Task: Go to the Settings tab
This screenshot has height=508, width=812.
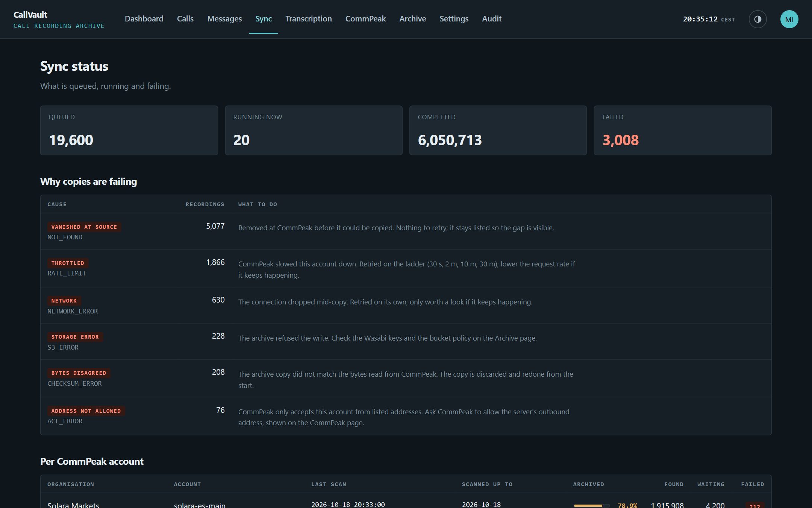Action: [x=454, y=19]
